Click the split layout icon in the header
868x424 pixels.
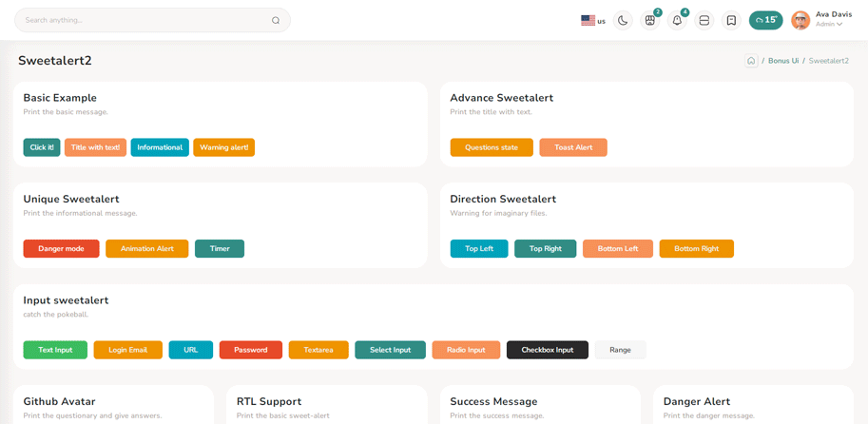704,20
